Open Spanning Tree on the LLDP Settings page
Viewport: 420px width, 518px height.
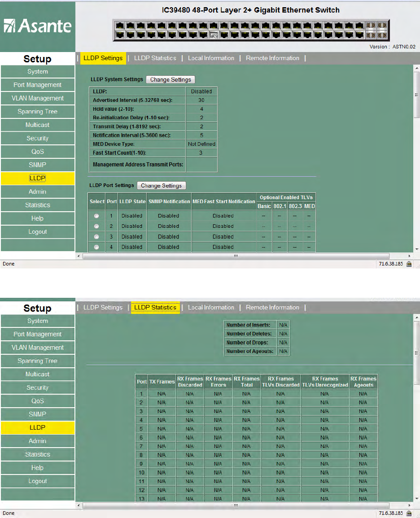coord(38,112)
